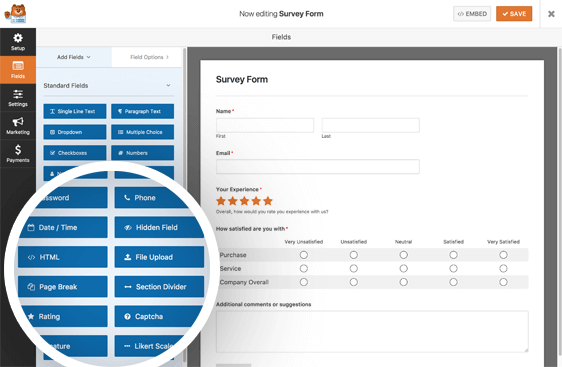Add a Captcha field
Screen dimensions: 562x367
point(159,316)
